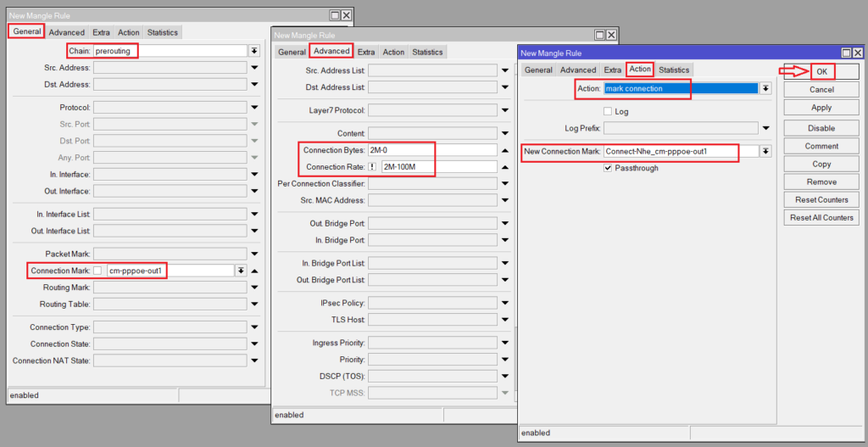Screen dimensions: 868x447
Task: Click the Reset All Counters button
Action: click(821, 218)
